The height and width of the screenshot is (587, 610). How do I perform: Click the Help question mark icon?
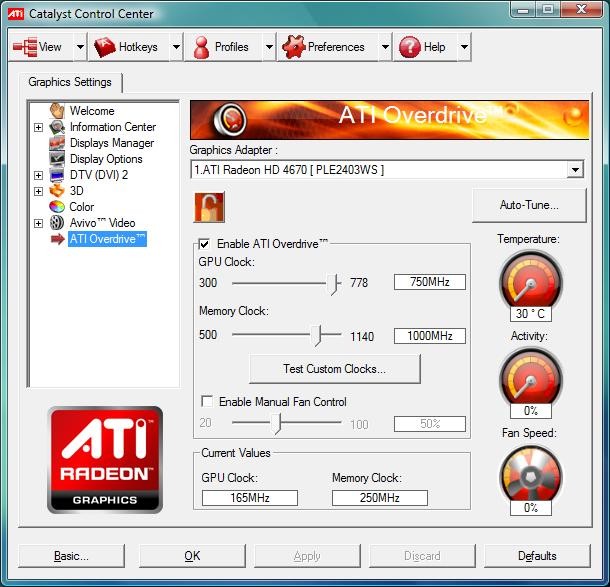(x=410, y=47)
